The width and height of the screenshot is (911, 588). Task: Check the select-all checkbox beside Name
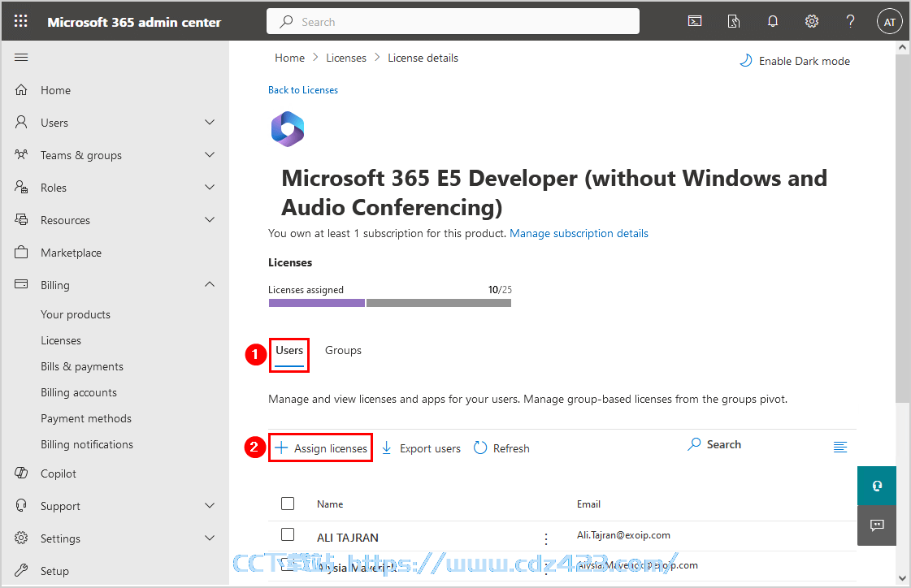pyautogui.click(x=288, y=504)
